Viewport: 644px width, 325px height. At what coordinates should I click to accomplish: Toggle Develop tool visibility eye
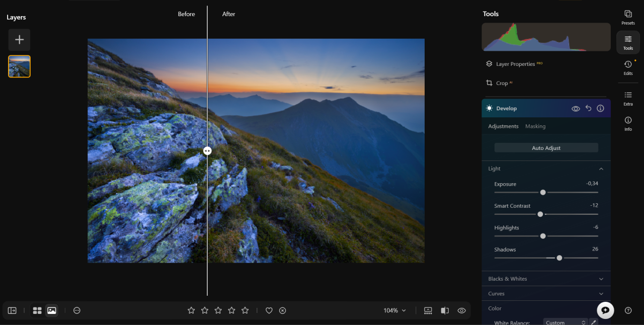(576, 109)
